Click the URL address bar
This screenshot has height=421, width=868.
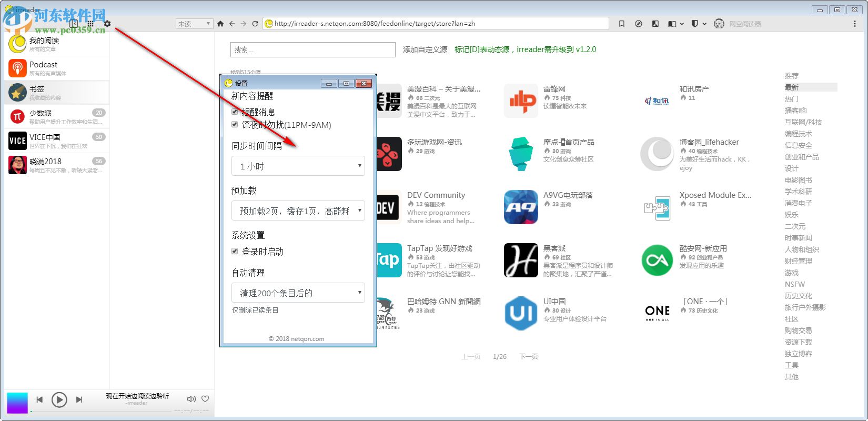click(x=436, y=24)
